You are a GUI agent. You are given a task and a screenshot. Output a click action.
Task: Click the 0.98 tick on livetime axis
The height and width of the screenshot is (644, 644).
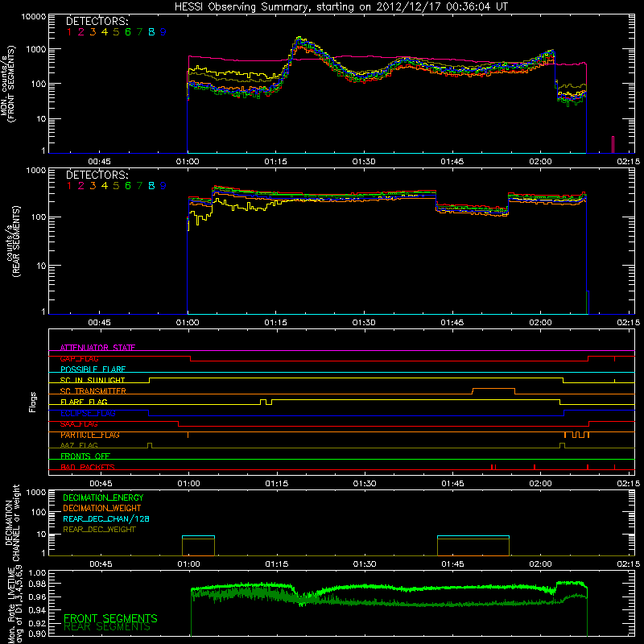pos(38,584)
